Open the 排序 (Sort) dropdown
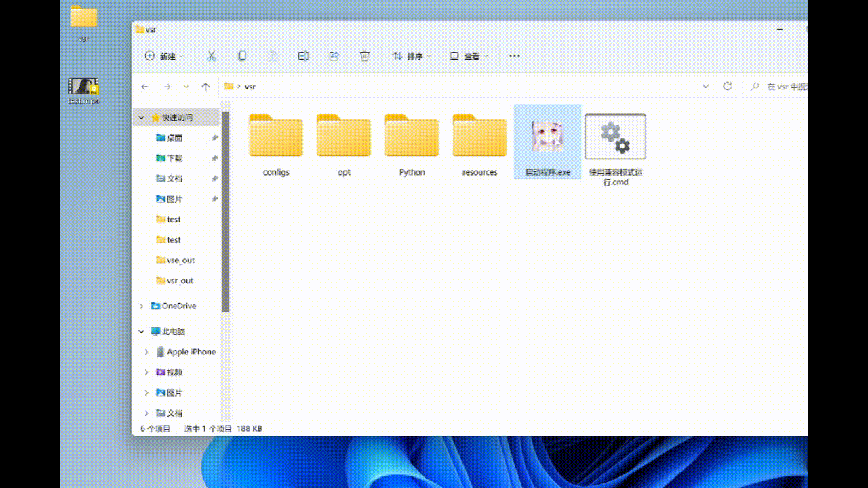The height and width of the screenshot is (488, 868). [x=411, y=56]
